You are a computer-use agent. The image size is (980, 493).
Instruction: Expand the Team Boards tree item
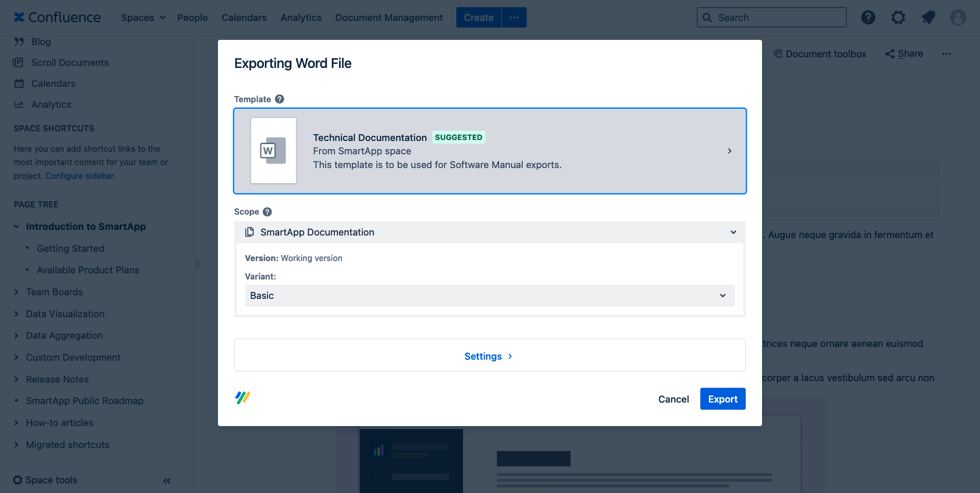point(16,292)
